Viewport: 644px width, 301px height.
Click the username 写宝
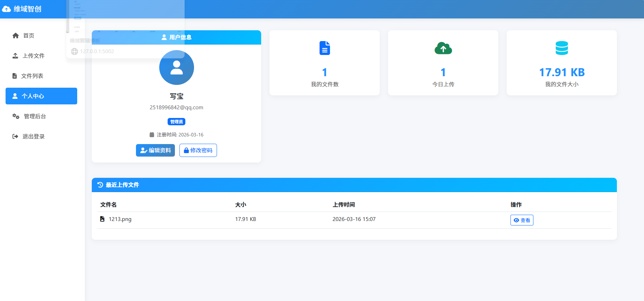point(177,96)
